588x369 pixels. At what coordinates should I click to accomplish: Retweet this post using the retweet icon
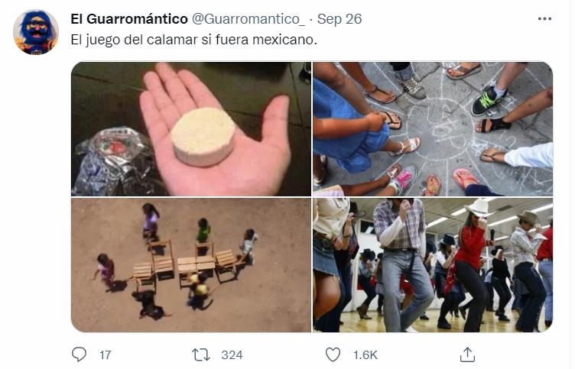pos(201,354)
